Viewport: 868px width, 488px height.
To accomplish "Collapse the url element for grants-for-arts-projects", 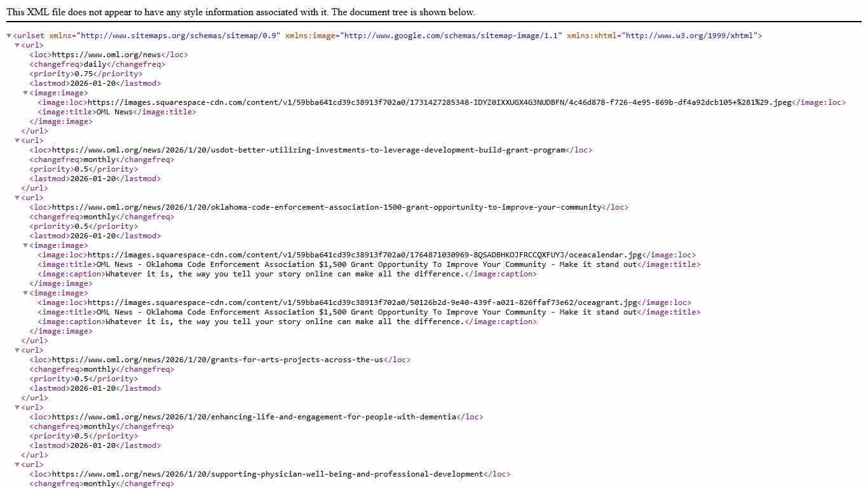I will pyautogui.click(x=17, y=350).
